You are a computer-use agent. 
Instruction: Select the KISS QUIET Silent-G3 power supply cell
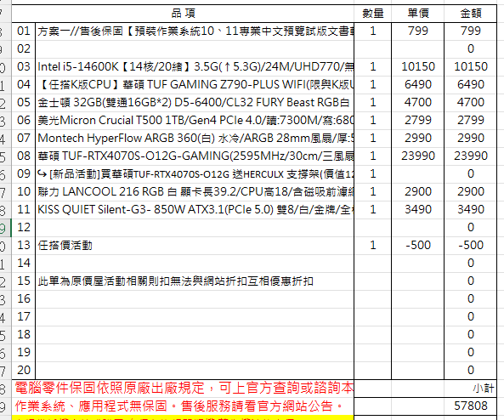click(195, 210)
